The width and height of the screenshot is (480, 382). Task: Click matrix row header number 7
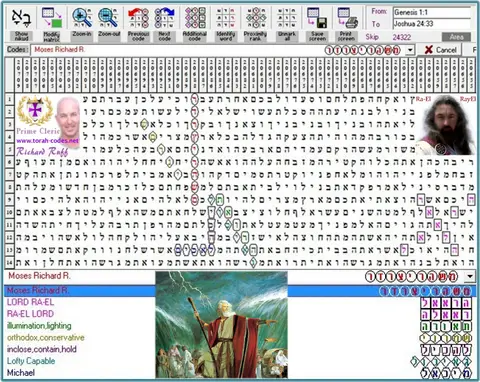[x=9, y=175]
